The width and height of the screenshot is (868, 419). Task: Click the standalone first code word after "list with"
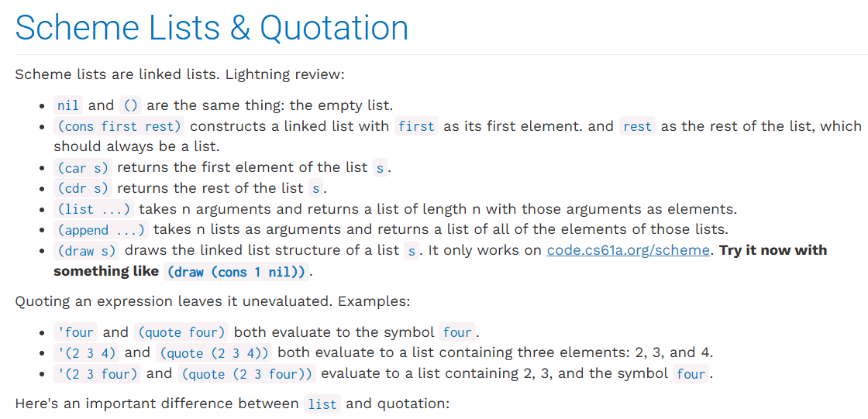tap(416, 126)
